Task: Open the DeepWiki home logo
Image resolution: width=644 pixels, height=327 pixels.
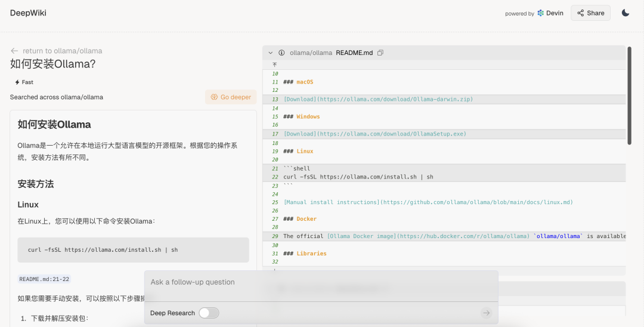Action: click(x=28, y=13)
